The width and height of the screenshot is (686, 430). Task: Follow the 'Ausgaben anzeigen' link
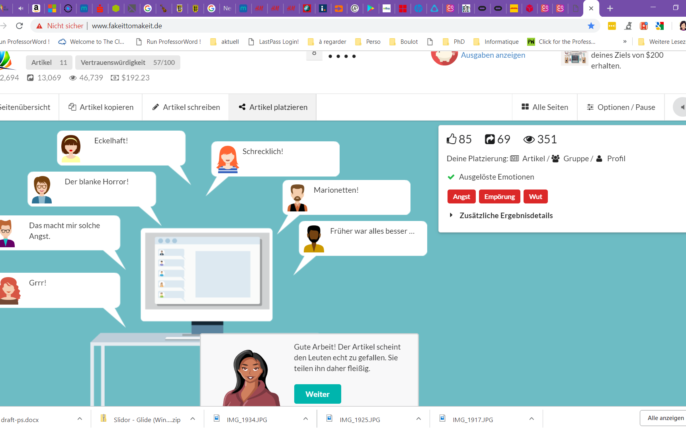[x=492, y=55]
